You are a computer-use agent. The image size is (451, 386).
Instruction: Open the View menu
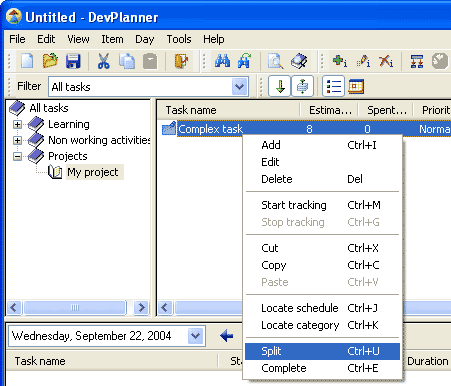coord(78,39)
